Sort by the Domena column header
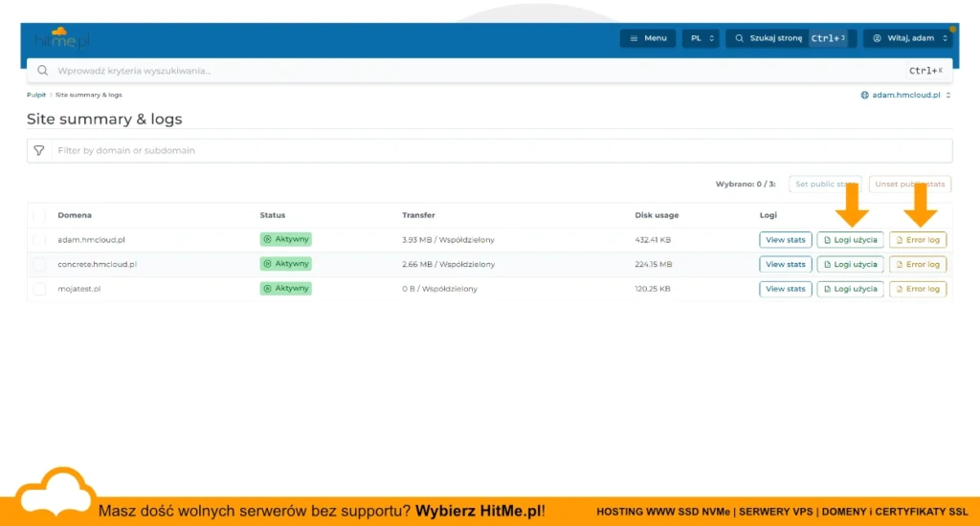Viewport: 980px width, 526px height. 75,215
